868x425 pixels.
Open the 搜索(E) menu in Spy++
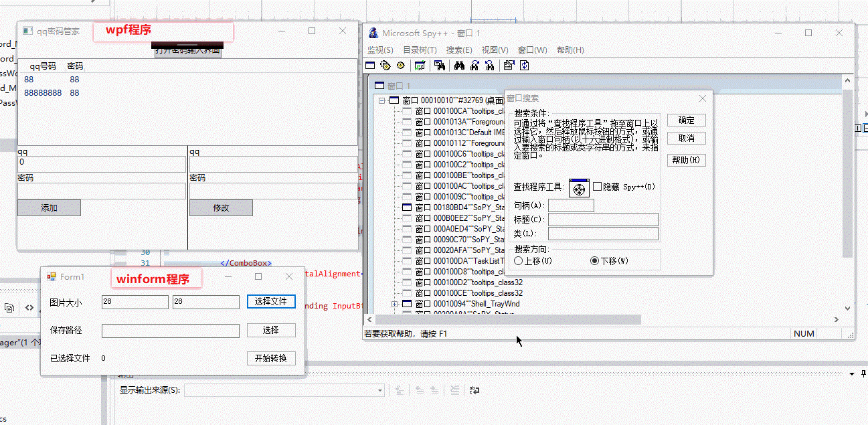(459, 50)
